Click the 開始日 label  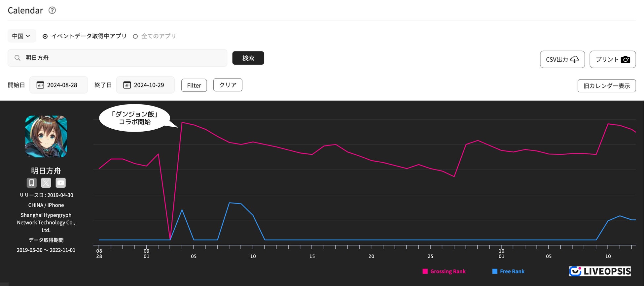coord(16,85)
